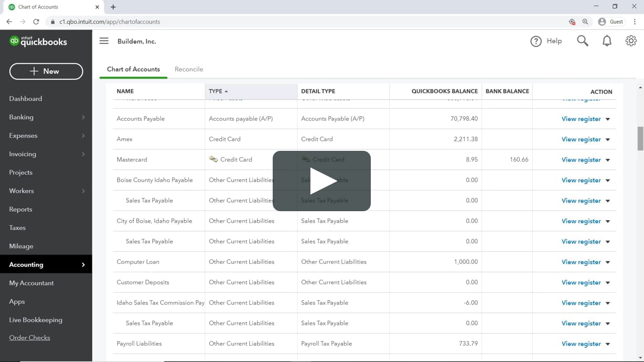Image resolution: width=644 pixels, height=362 pixels.
Task: Expand the Invoicing submenu chevron
Action: pyautogui.click(x=83, y=154)
